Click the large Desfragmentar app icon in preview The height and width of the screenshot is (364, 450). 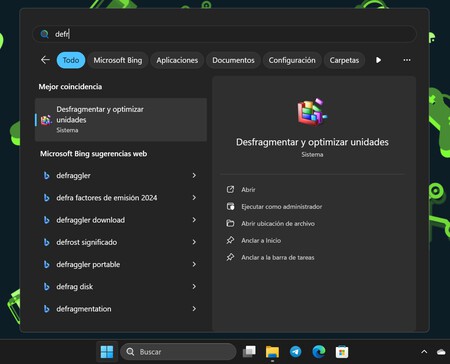click(312, 112)
